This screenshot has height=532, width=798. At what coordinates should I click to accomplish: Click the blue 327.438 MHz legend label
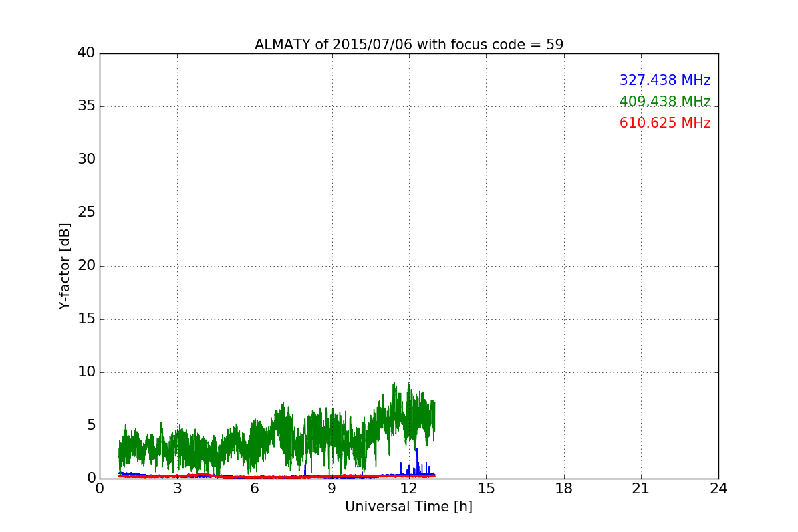click(x=665, y=80)
